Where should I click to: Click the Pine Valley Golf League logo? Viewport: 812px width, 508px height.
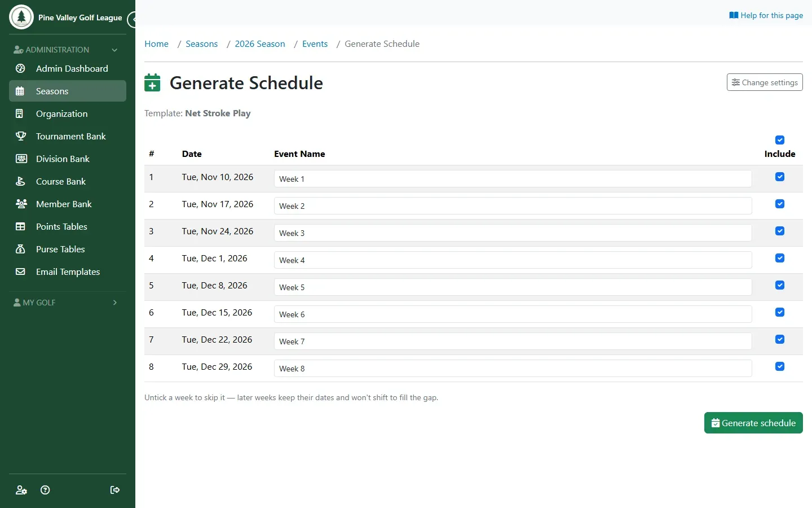click(x=21, y=17)
